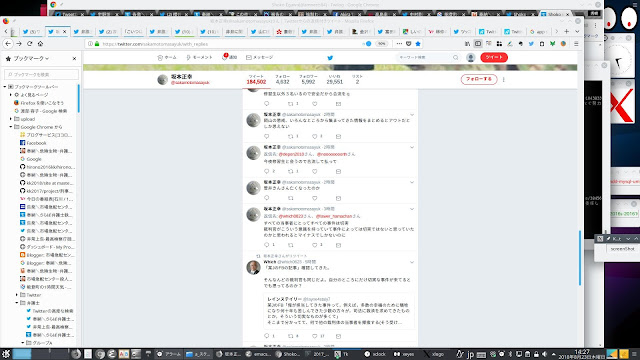Collapse the 弁護士 bookmark folder
The height and width of the screenshot is (360, 640).
[17, 303]
